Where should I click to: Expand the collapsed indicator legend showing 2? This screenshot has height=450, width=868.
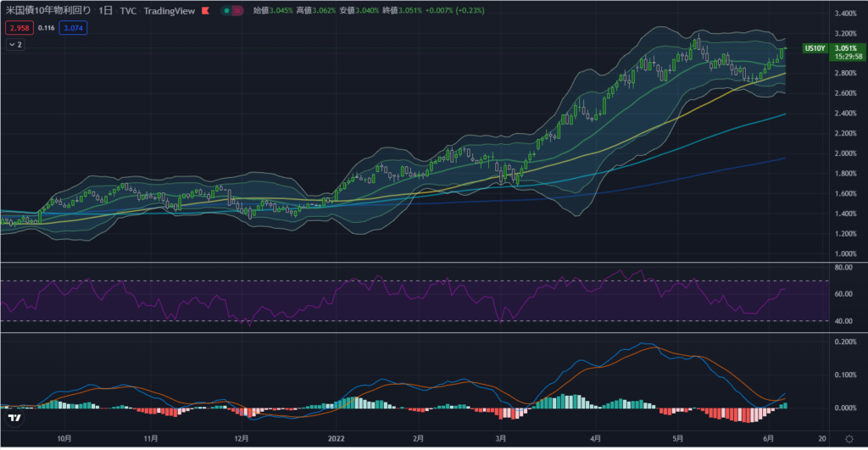[x=17, y=44]
